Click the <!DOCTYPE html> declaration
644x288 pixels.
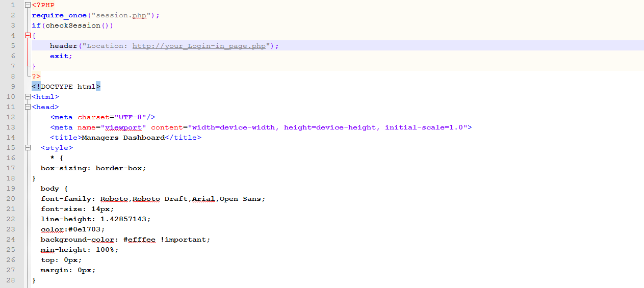coord(66,87)
